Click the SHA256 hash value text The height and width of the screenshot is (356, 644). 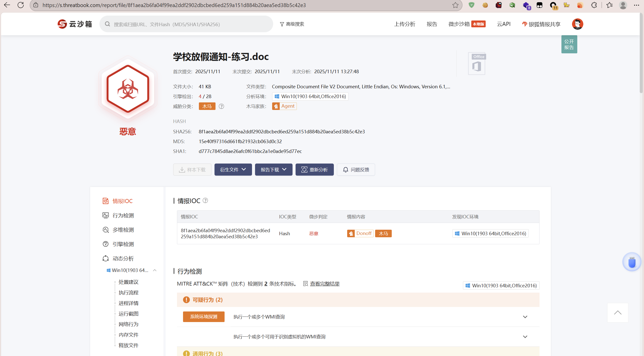[282, 132]
